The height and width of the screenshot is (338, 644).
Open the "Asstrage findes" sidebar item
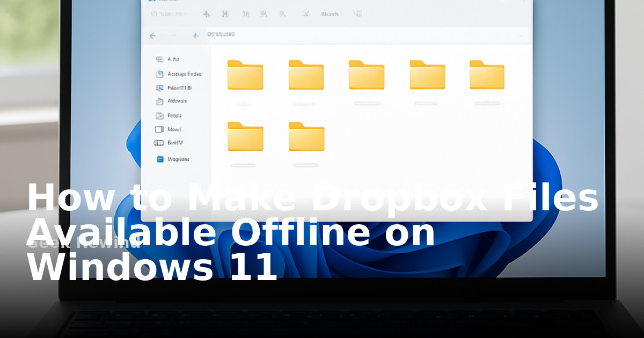coord(179,74)
